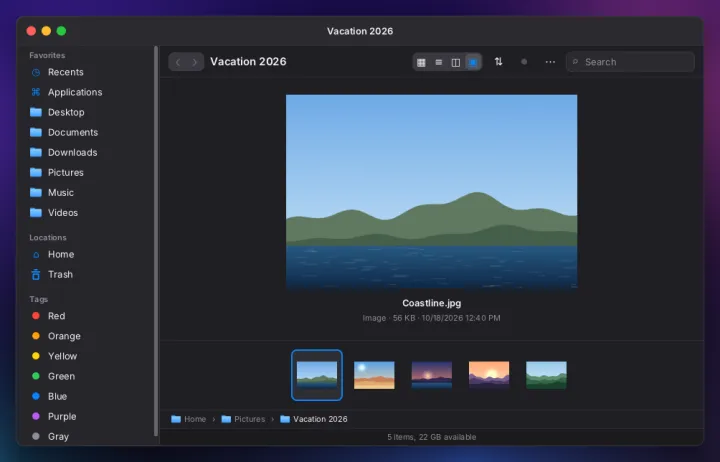The height and width of the screenshot is (462, 720).
Task: Maximize the window with green button
Action: point(62,31)
